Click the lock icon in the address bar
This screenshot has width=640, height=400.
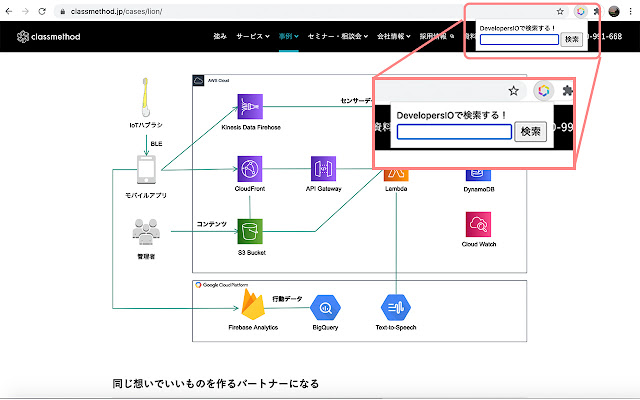click(62, 12)
